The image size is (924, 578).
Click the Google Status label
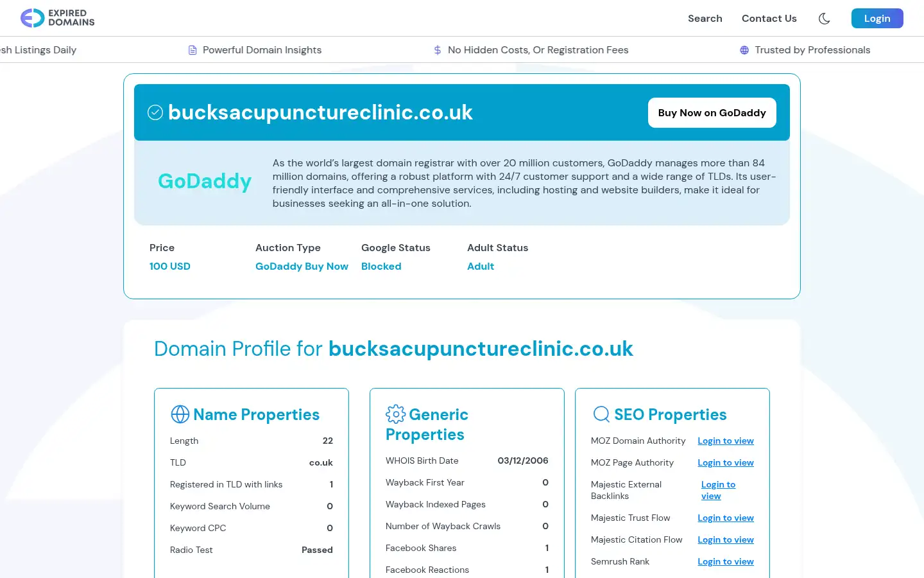pos(396,247)
